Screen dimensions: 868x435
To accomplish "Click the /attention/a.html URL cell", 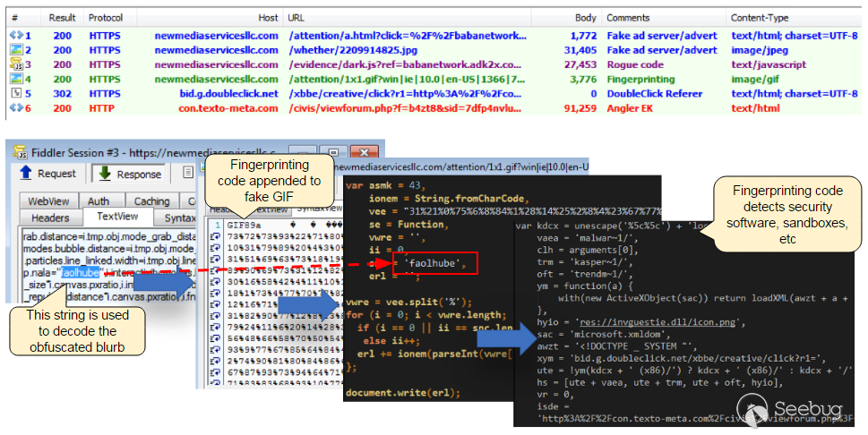I will (408, 36).
